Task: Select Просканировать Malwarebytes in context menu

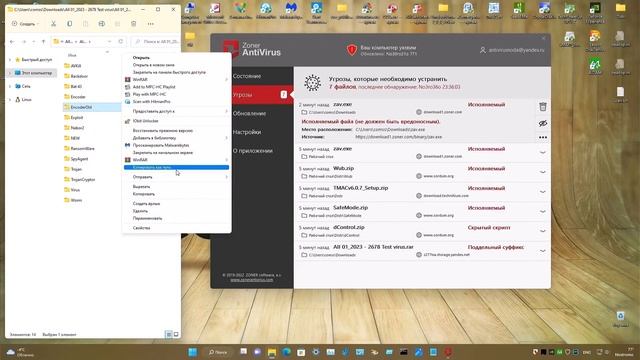Action: tap(176, 145)
